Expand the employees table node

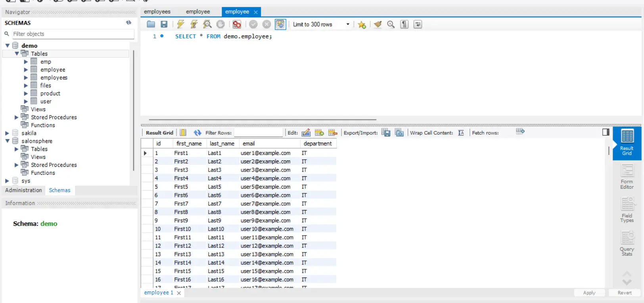click(26, 77)
